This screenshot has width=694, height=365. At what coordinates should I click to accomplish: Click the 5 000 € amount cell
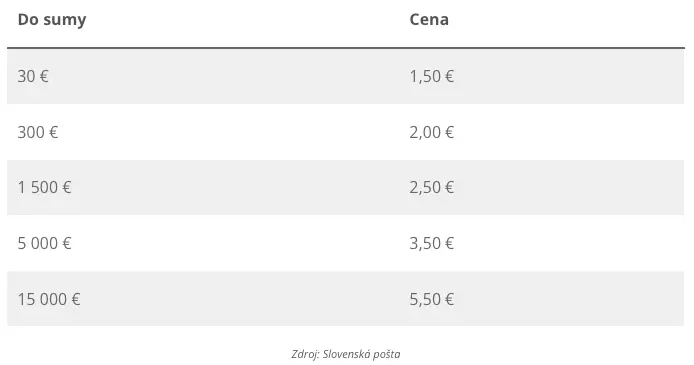[x=44, y=243]
